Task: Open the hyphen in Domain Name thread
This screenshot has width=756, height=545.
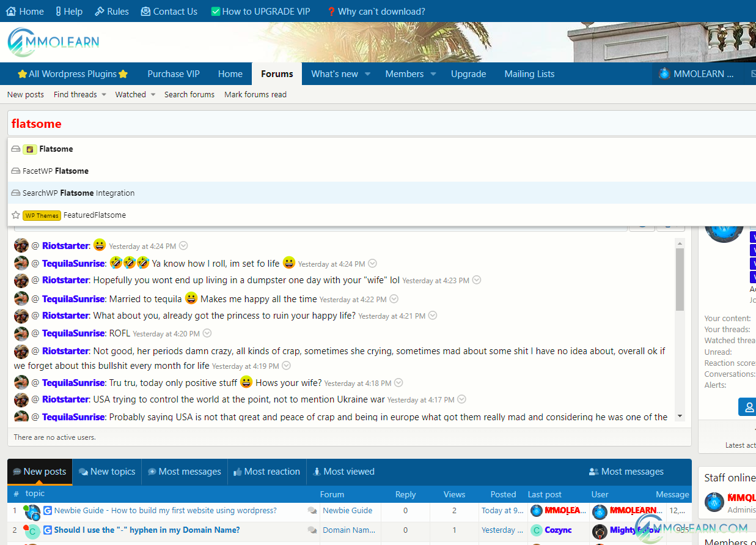Action: (147, 530)
